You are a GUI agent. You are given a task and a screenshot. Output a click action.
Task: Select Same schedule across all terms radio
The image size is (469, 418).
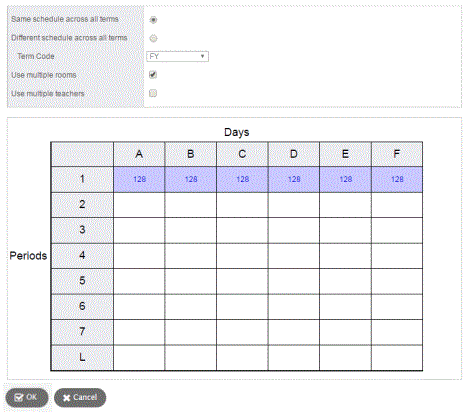coord(153,20)
